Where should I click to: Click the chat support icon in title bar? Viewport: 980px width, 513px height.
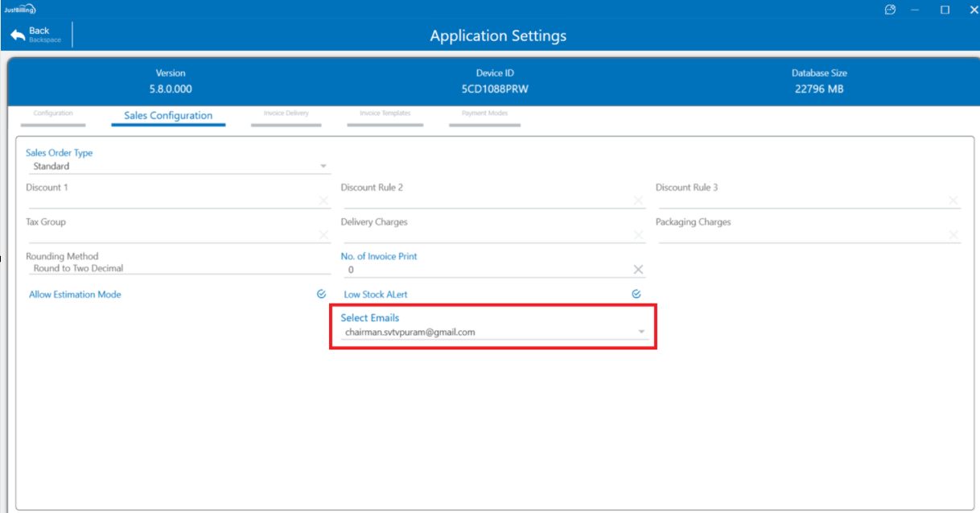(890, 10)
